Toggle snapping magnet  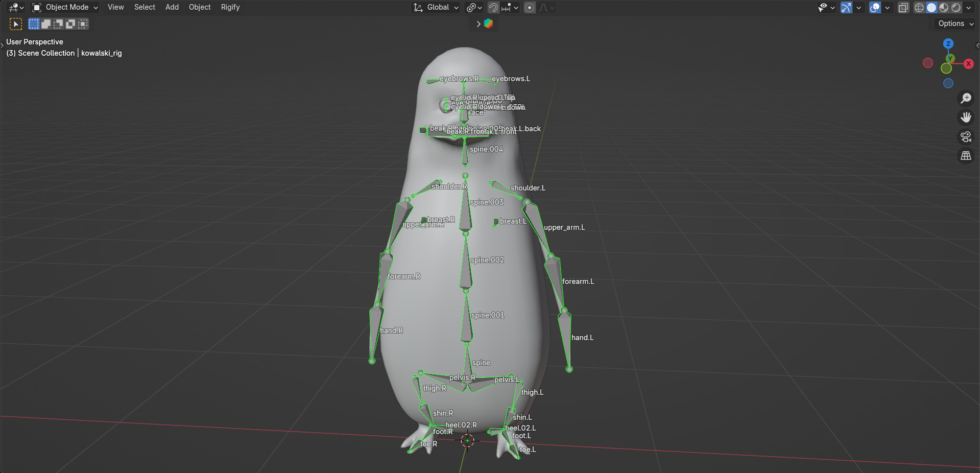(x=493, y=7)
